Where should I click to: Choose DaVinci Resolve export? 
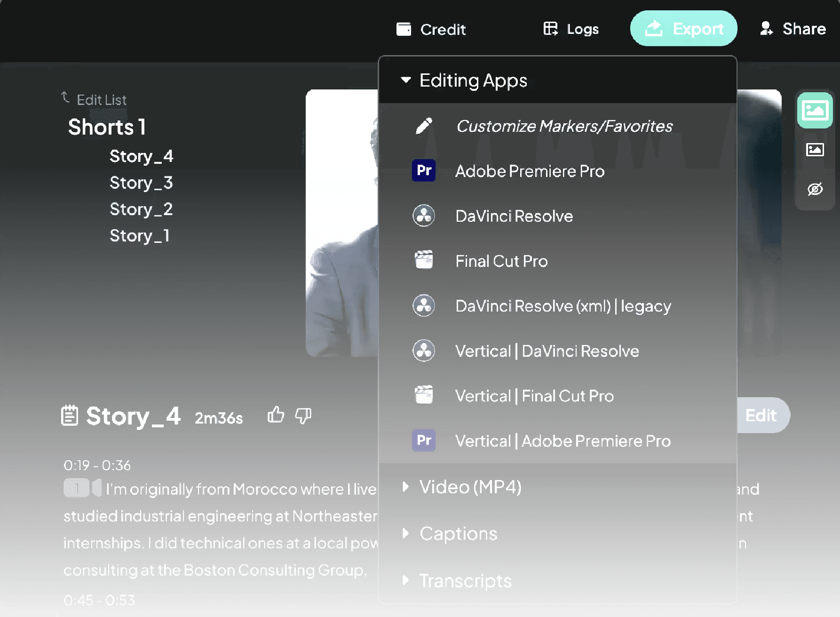click(514, 216)
